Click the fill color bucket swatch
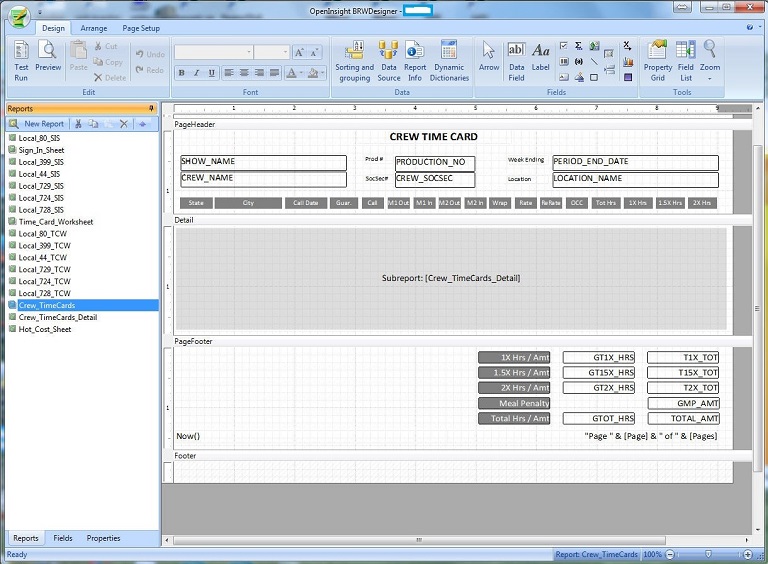Screen dimensions: 768x564 [313, 73]
